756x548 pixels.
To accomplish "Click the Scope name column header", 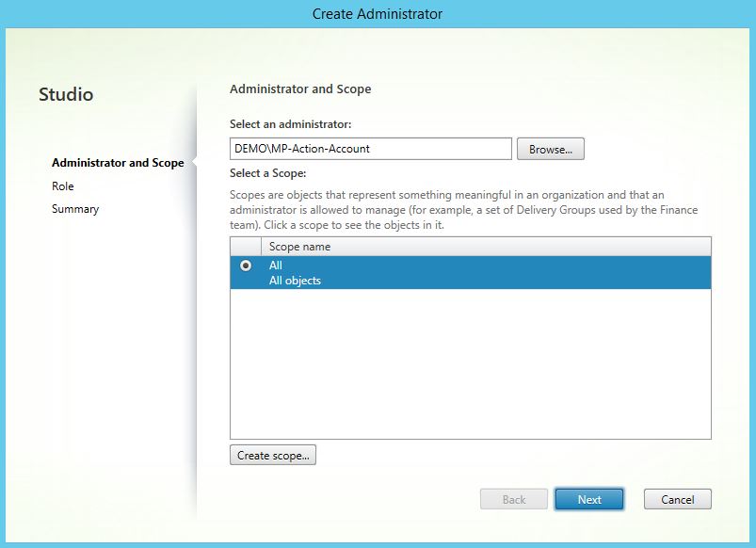I will pos(299,247).
